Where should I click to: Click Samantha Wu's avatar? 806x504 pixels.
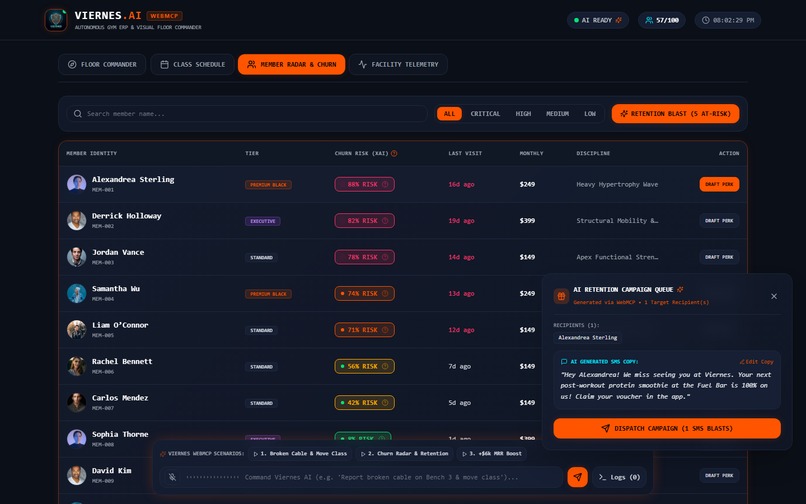pos(77,293)
